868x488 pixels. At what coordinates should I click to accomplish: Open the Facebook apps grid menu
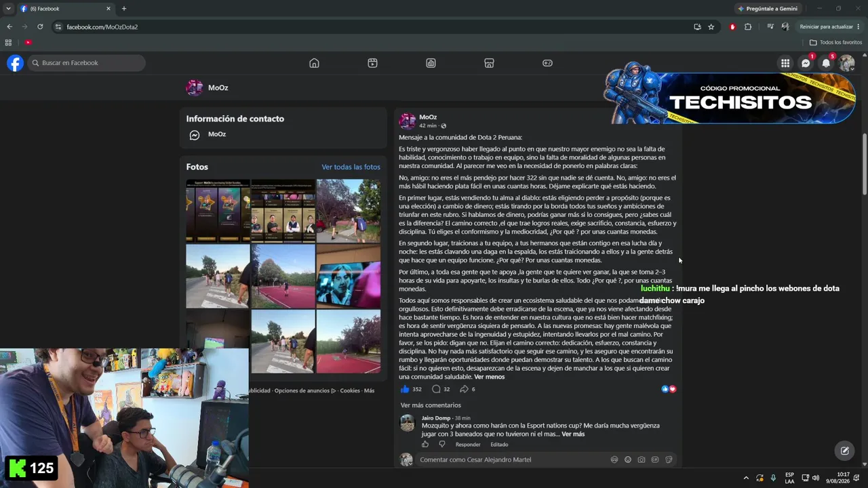click(x=785, y=63)
